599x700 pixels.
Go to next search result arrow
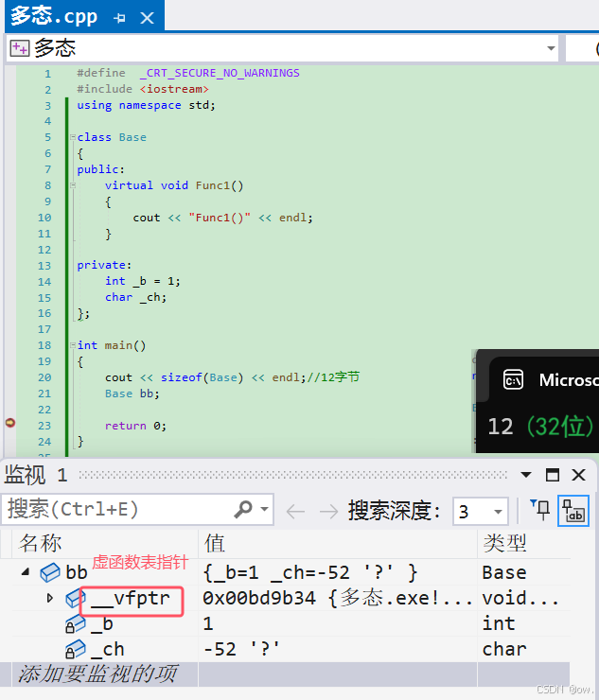[x=328, y=511]
